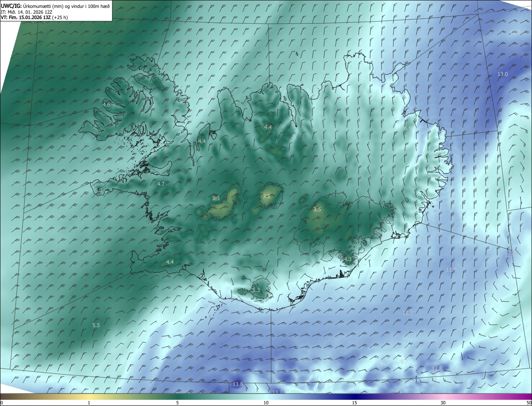Click the 'VT: Fim. 15.01.2026 13Z' valid time
The image size is (532, 406).
26,17
